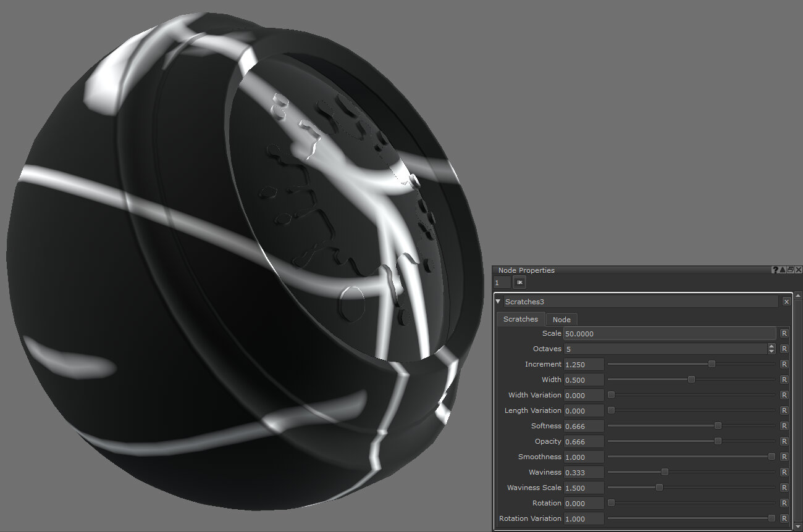Screen dimensions: 803x532
Task: Select the Scratches tab
Action: [x=520, y=319]
